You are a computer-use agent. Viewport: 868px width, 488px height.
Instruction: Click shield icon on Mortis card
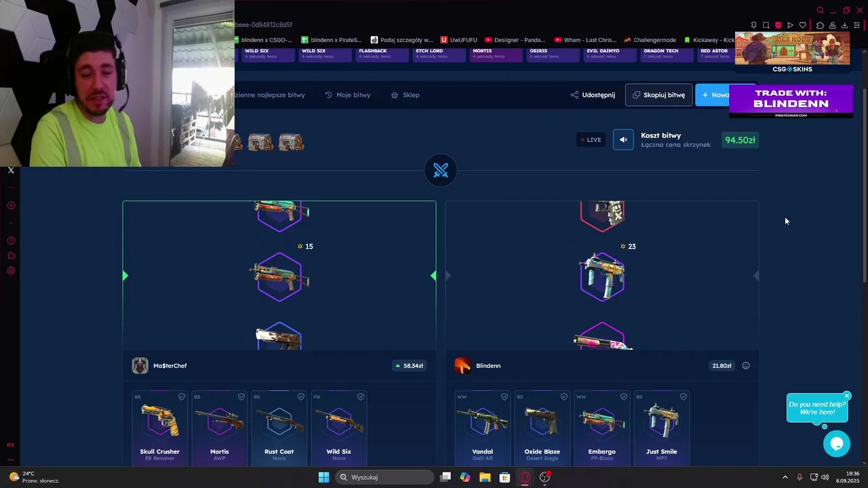pyautogui.click(x=241, y=396)
